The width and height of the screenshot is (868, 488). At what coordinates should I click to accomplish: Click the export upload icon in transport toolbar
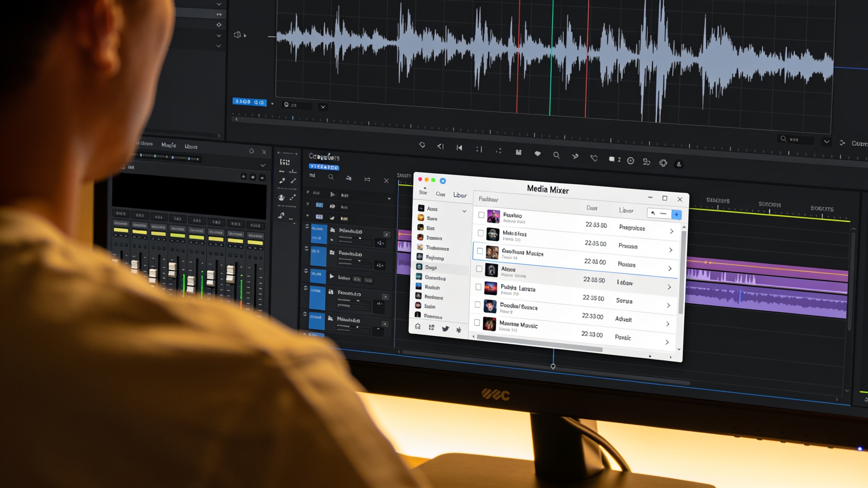pyautogui.click(x=679, y=164)
